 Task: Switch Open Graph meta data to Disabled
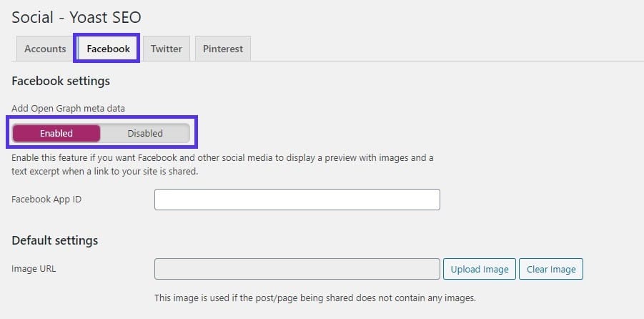(145, 134)
